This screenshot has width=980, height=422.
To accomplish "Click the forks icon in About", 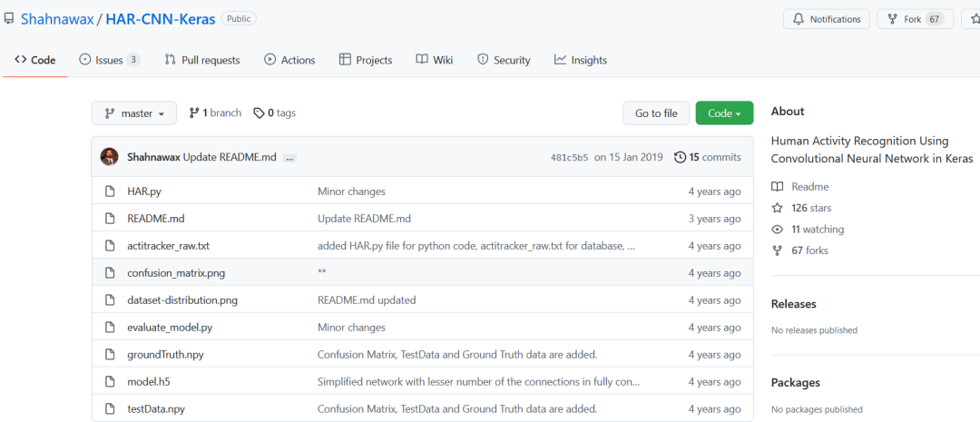I will tap(777, 250).
